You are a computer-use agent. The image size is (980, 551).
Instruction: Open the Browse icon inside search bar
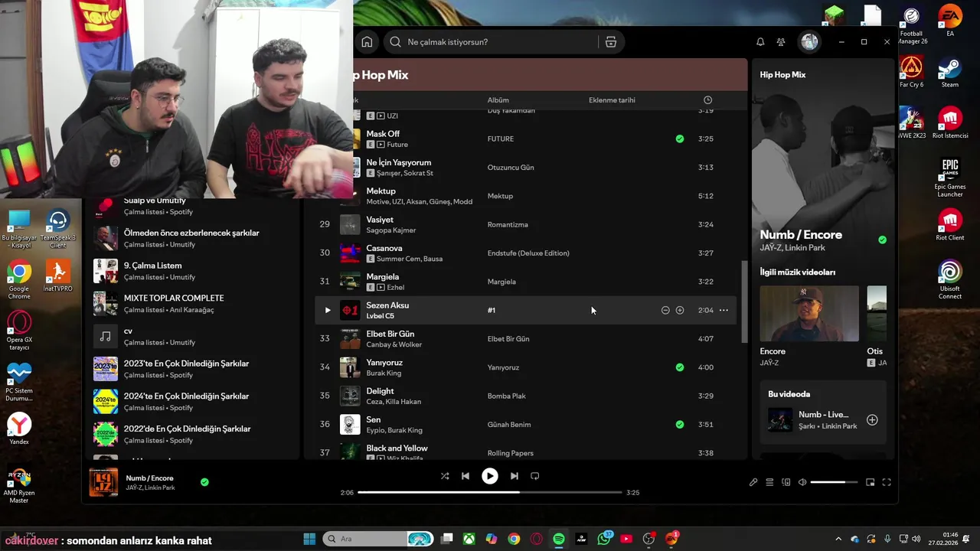(611, 42)
